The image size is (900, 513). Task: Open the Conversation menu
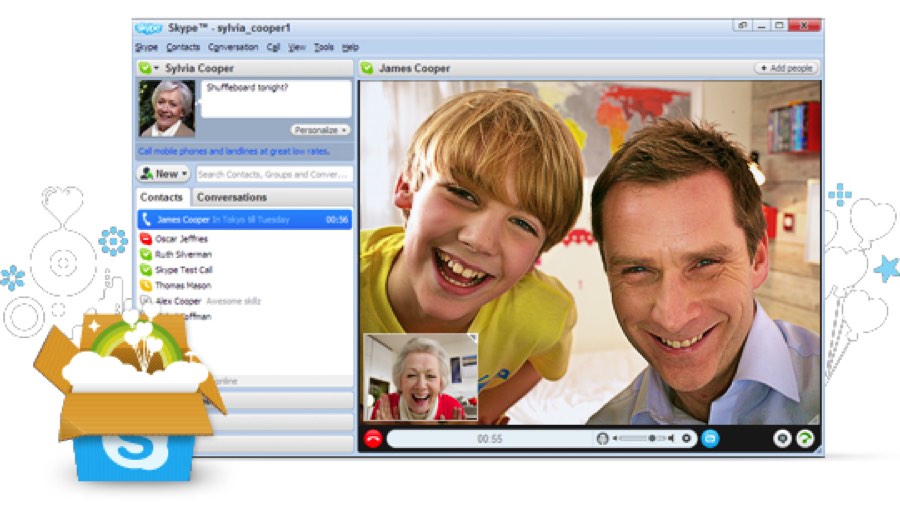(x=233, y=48)
